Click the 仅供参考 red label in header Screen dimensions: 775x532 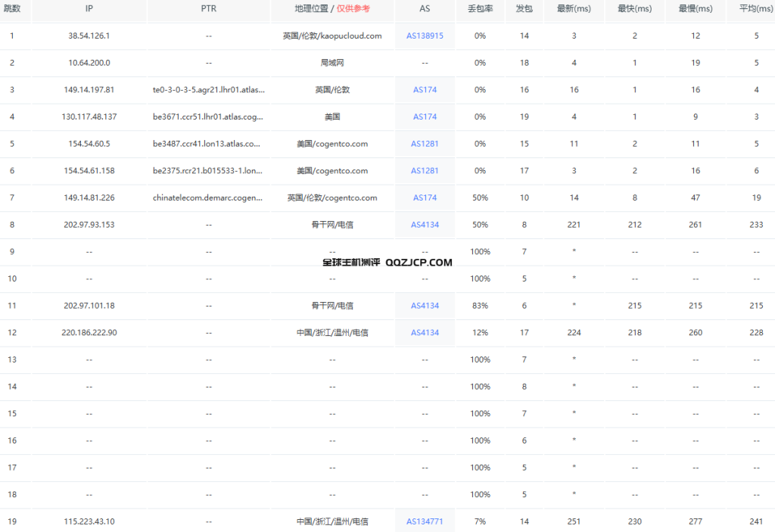353,11
